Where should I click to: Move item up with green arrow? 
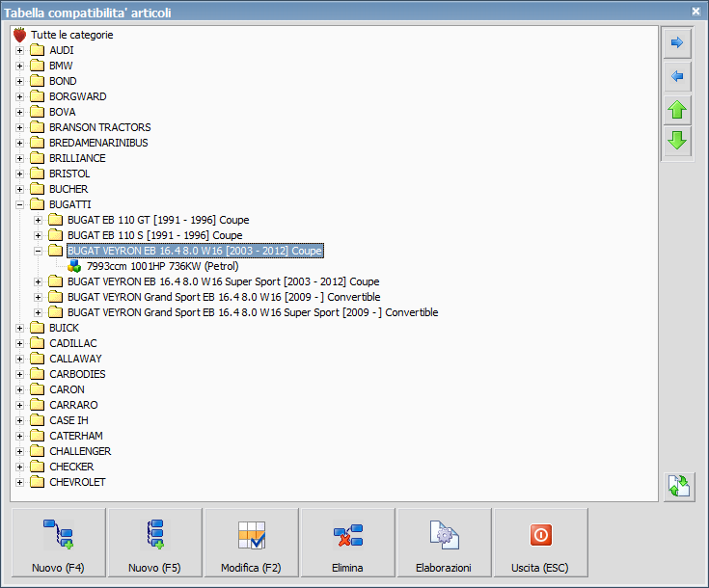coord(677,110)
